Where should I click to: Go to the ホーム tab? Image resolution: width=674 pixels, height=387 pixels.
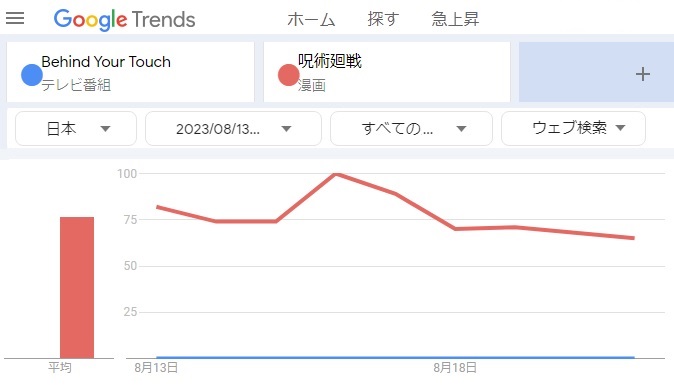[311, 19]
